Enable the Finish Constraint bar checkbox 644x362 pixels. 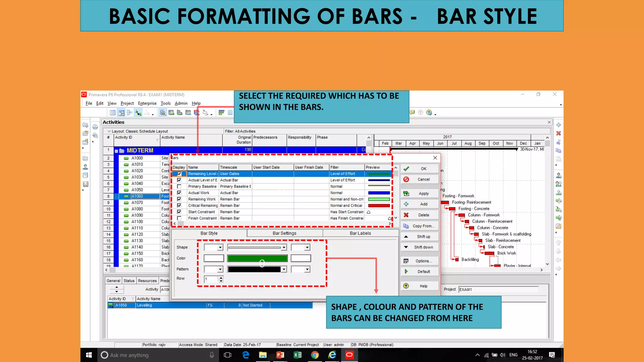point(179,218)
